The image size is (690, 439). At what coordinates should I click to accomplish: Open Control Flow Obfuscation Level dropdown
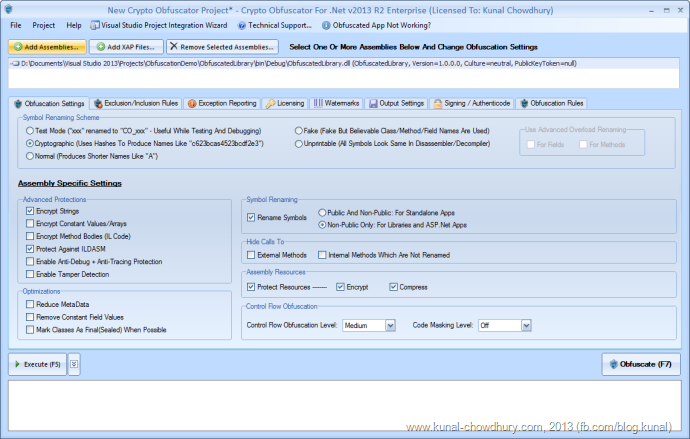(390, 326)
